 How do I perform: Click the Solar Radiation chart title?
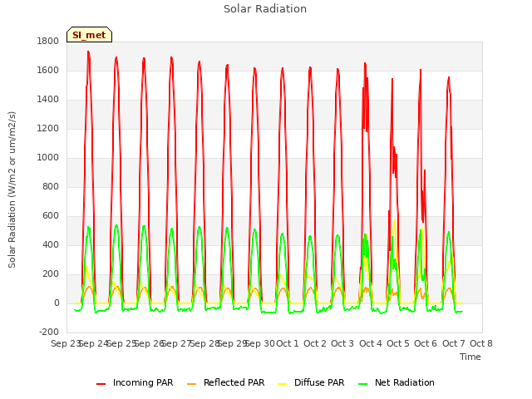click(x=265, y=9)
